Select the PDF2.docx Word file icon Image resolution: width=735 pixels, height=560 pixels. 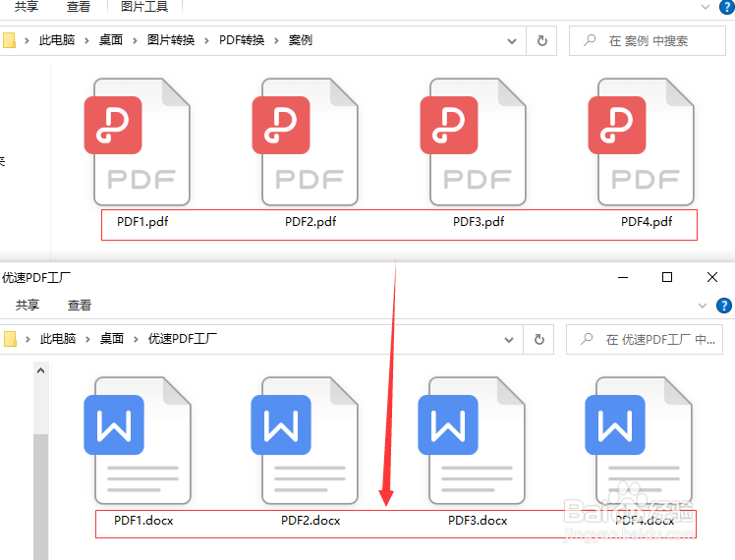tap(305, 440)
